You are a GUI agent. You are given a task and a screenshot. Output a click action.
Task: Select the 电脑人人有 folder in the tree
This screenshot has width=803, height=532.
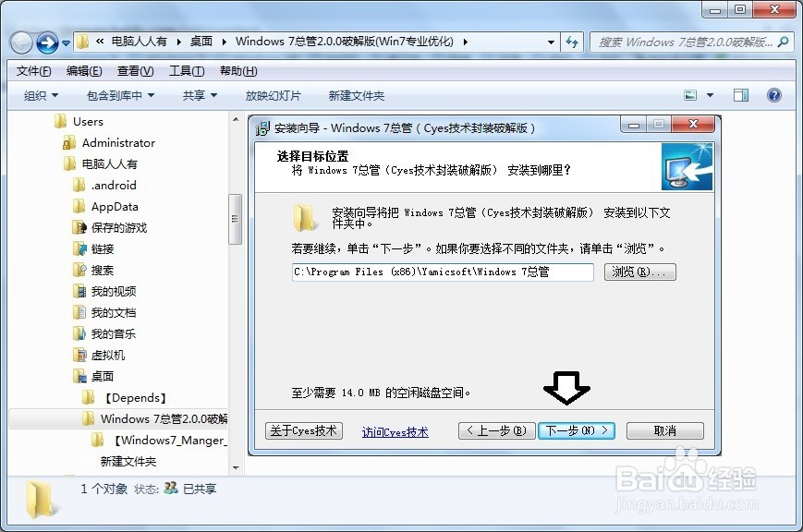[x=109, y=163]
